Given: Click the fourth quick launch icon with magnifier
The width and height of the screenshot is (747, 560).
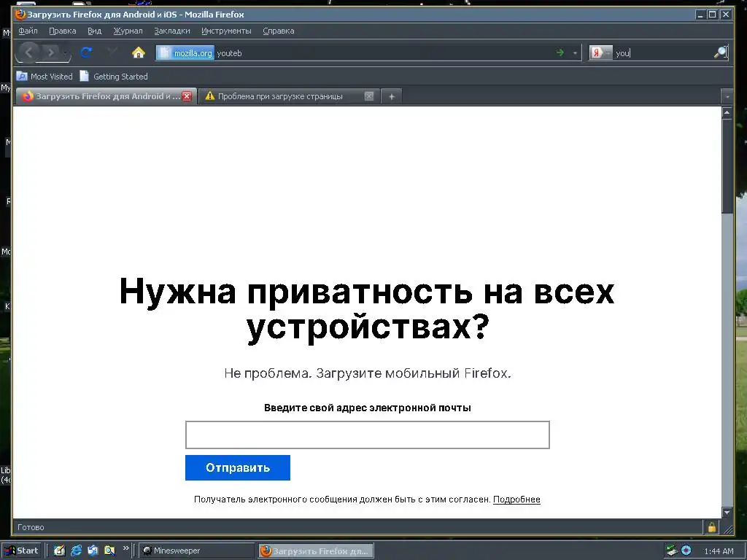Looking at the screenshot, I should tap(109, 551).
